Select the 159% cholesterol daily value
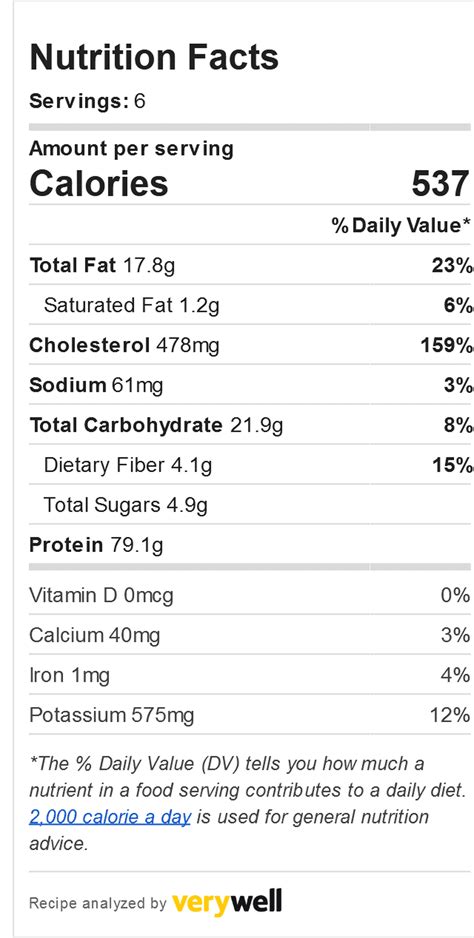 (447, 345)
